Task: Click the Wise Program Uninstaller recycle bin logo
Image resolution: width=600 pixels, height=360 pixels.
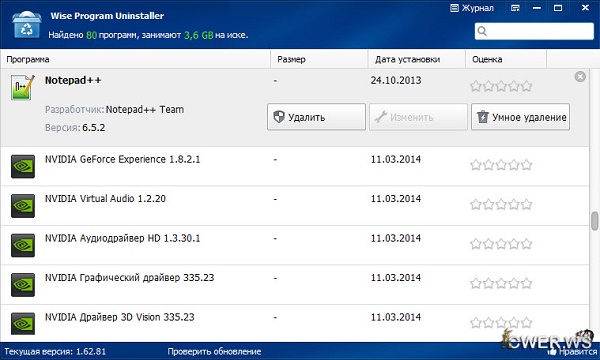Action: tap(26, 25)
